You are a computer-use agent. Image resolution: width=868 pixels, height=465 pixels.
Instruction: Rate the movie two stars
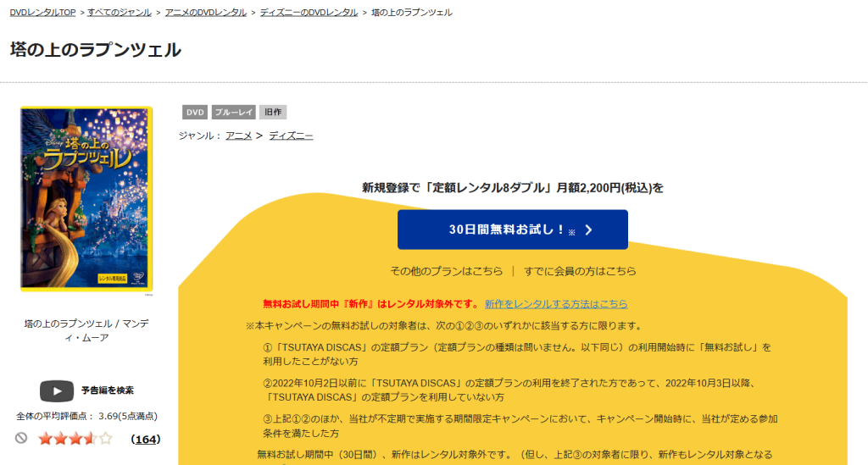(60, 439)
